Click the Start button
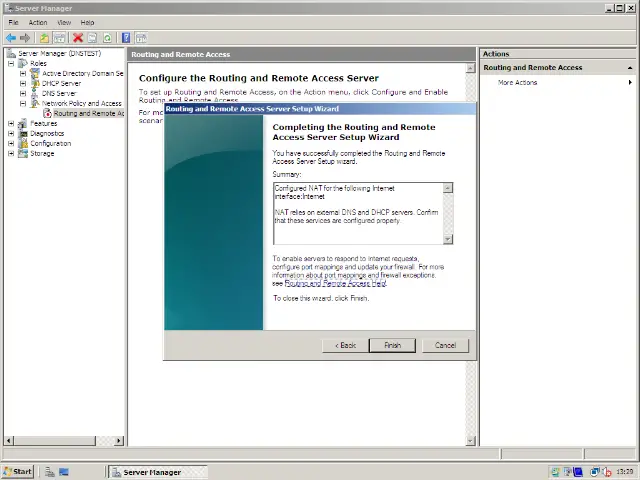Viewport: 640px width, 480px height. tap(18, 472)
